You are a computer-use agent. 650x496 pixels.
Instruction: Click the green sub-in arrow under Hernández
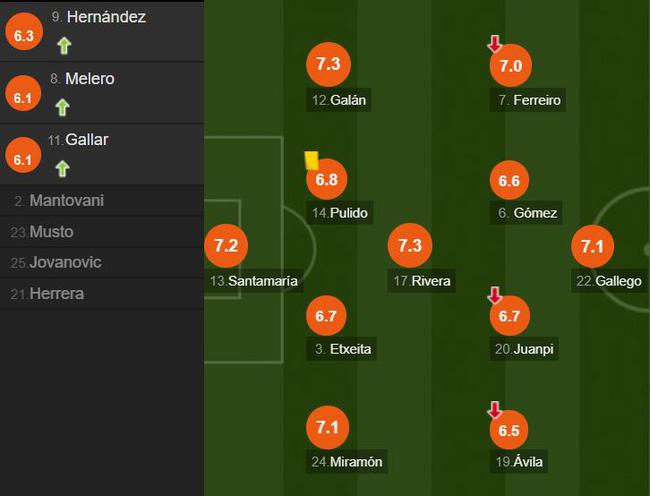(64, 45)
